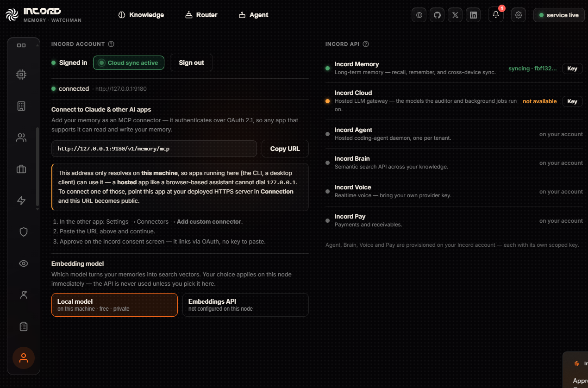Image resolution: width=588 pixels, height=388 pixels.
Task: Click the bold 'Connection' word in notice
Action: (x=277, y=192)
